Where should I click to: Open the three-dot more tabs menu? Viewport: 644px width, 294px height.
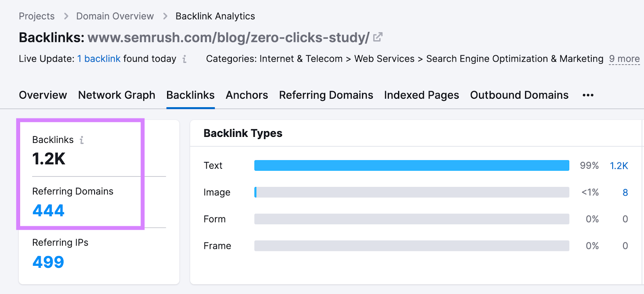click(588, 95)
